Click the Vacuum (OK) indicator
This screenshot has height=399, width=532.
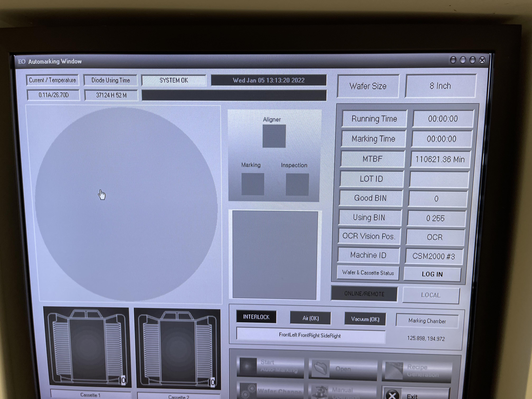point(365,319)
